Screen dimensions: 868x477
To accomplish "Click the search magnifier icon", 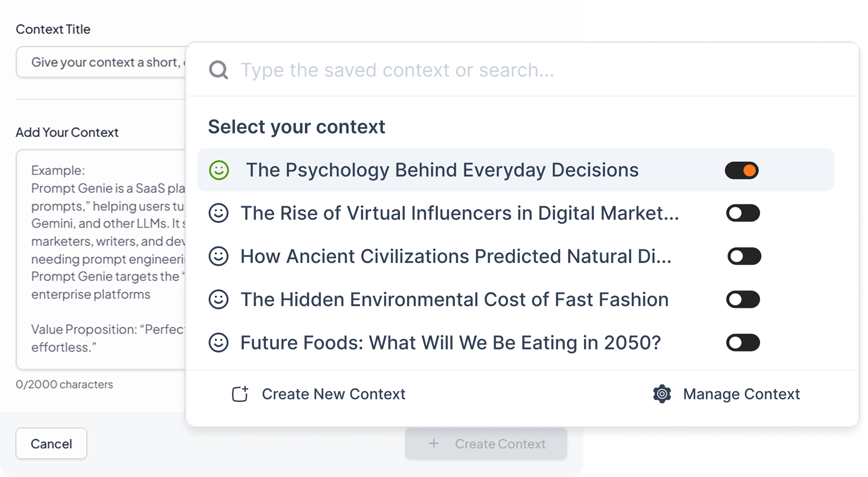I will coord(218,70).
